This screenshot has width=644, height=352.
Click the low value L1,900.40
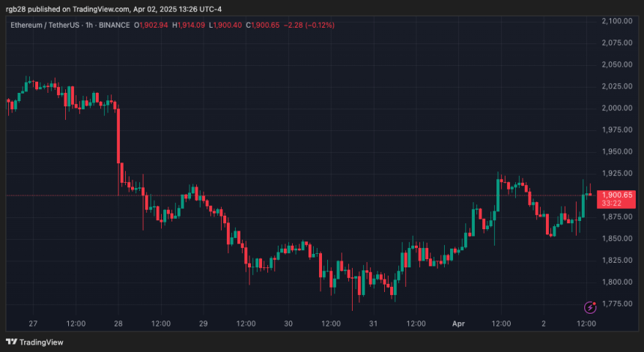tap(225, 25)
